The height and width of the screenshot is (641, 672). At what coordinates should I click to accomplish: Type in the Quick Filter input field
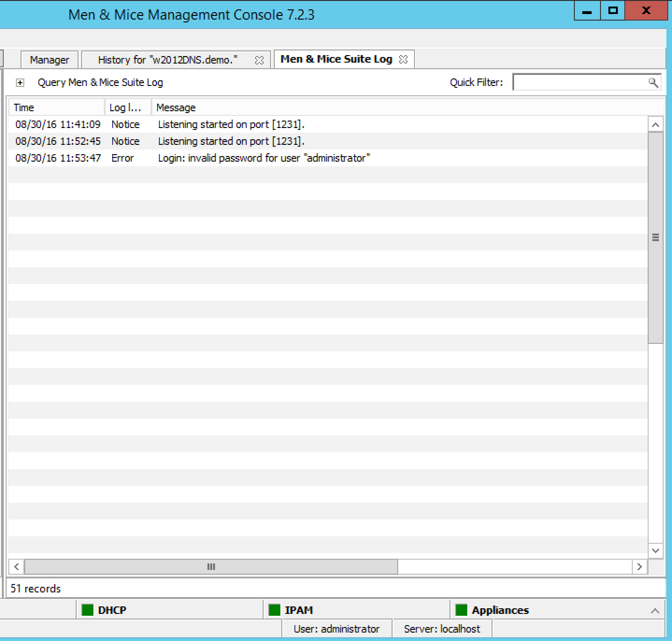point(579,83)
